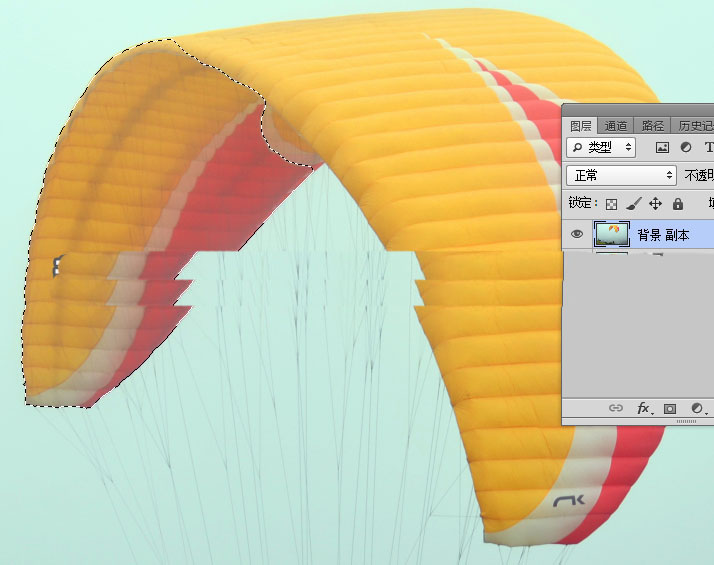Create new fill or adjustment layer

[x=697, y=408]
